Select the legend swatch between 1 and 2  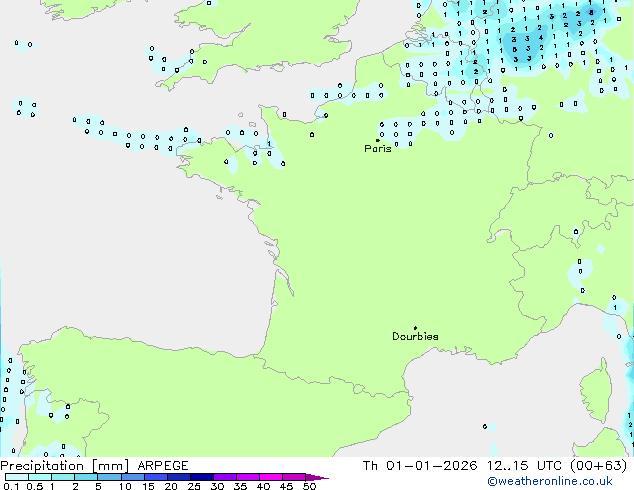(63, 477)
